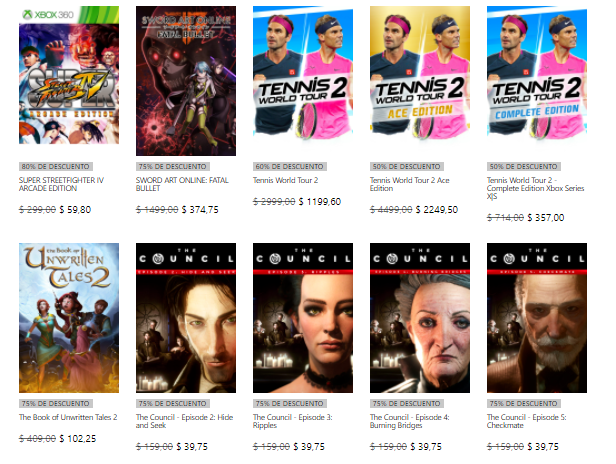Viewport: 616px width, 464px height.
Task: Click Tennis World Tour 2 Complete Edition title
Action: (x=535, y=188)
